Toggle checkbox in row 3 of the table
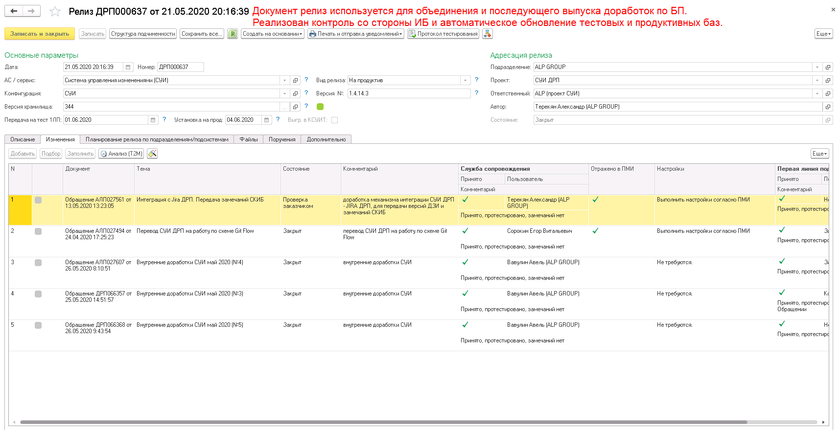 pos(38,263)
